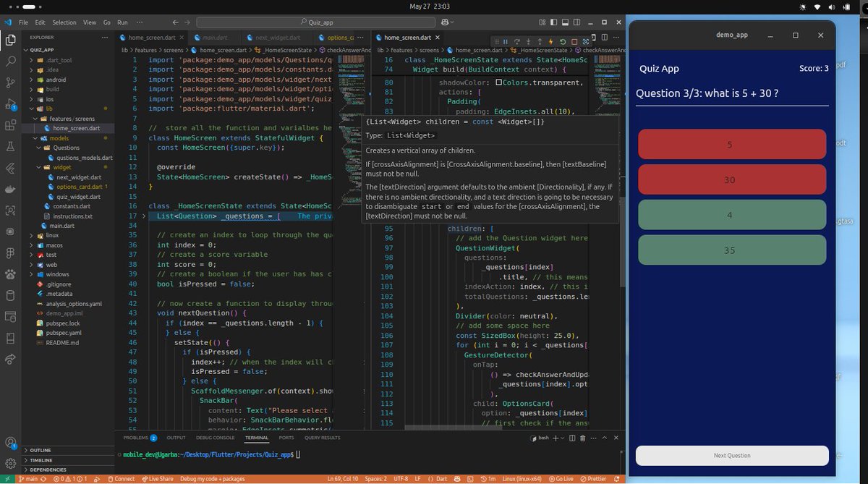Screen dimensions: 868x484
Task: Open the Accounts menu icon
Action: click(x=11, y=442)
